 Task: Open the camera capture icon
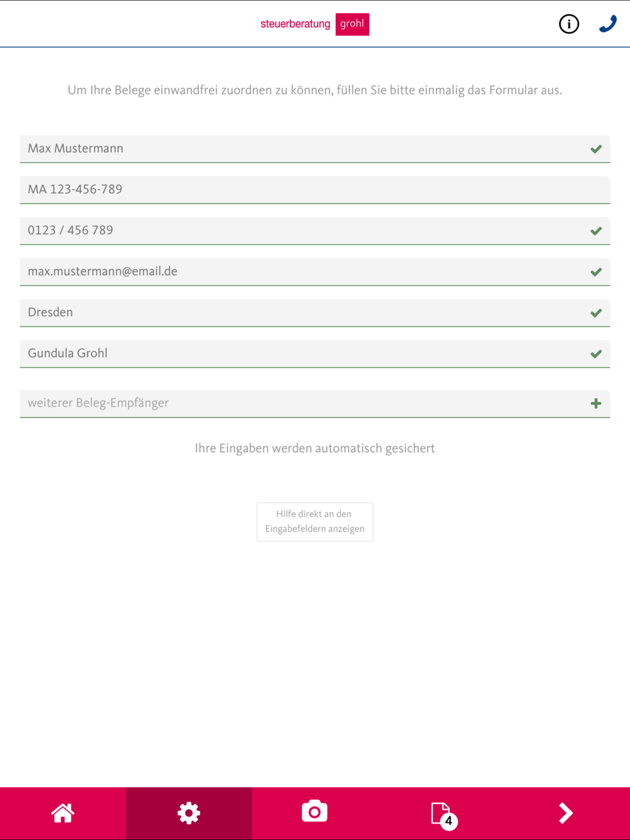point(314,811)
